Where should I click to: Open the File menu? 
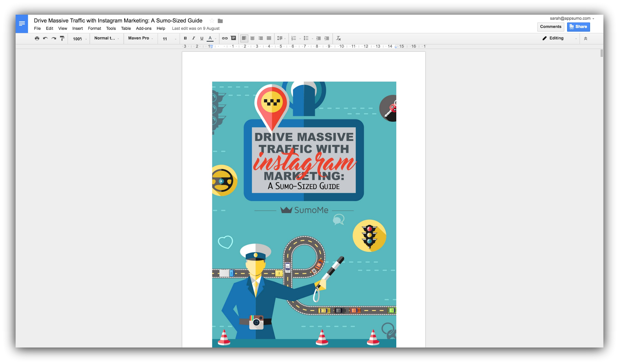[38, 29]
